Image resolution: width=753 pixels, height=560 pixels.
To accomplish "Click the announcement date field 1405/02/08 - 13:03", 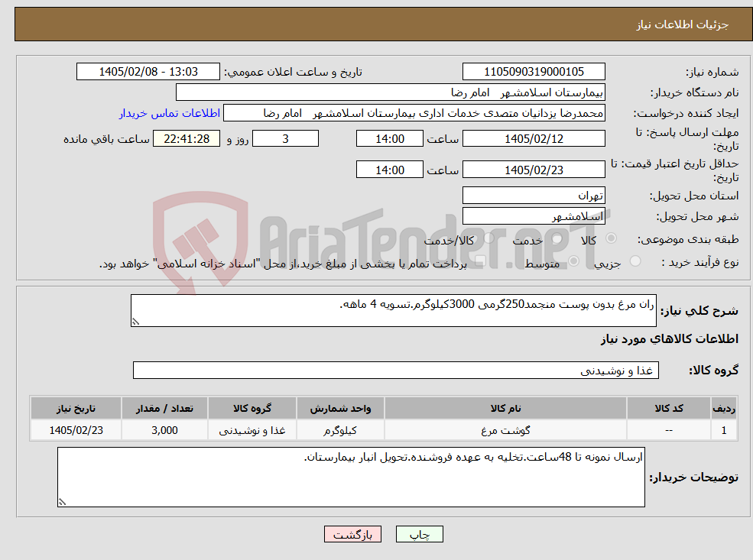I will (x=148, y=72).
